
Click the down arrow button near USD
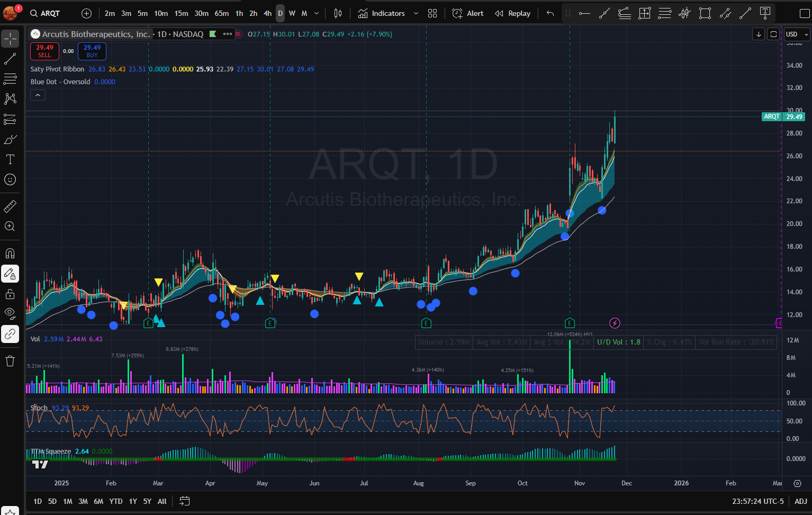coord(759,34)
